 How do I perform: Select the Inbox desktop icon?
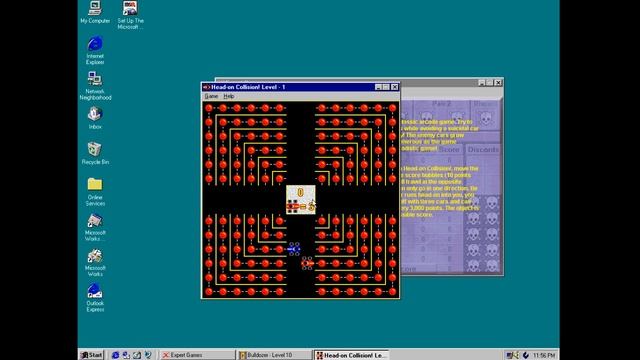[x=95, y=118]
